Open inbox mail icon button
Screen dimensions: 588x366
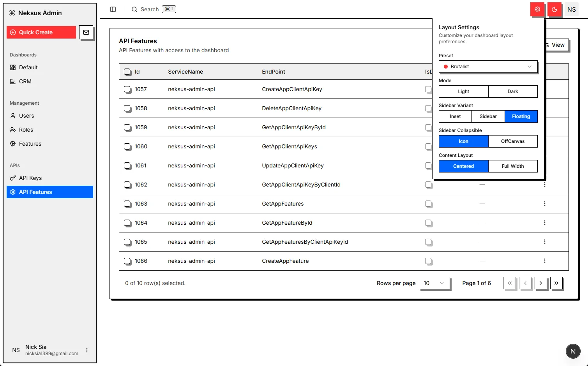(x=86, y=32)
